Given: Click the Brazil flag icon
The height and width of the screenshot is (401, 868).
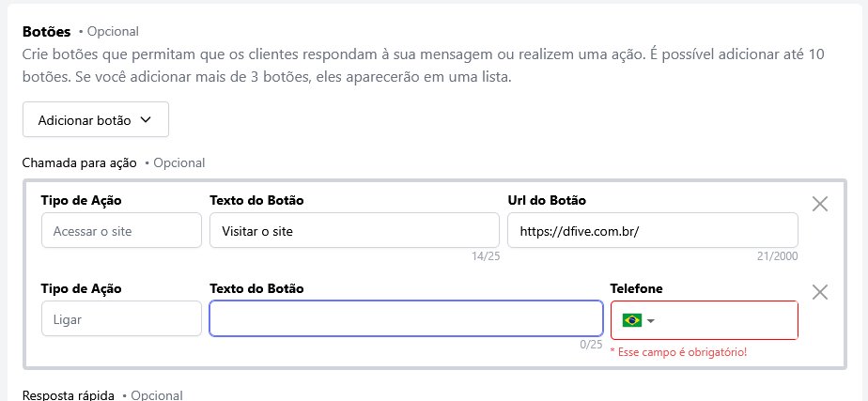Looking at the screenshot, I should (x=631, y=320).
